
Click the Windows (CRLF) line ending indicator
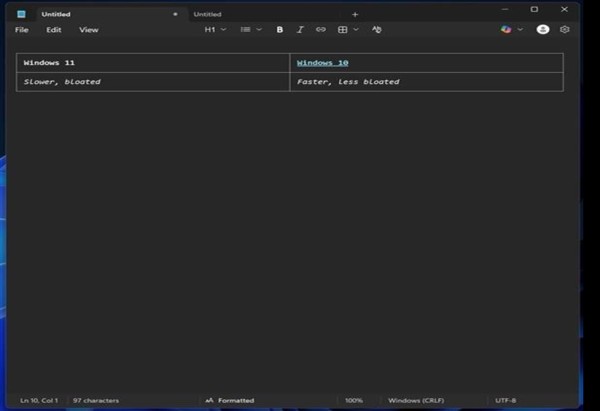tap(416, 400)
